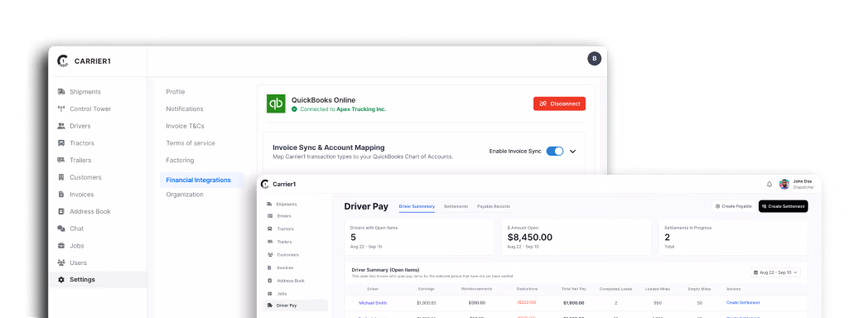Click Create Settlement link in Michael Smith row
This screenshot has width=868, height=318.
point(743,302)
